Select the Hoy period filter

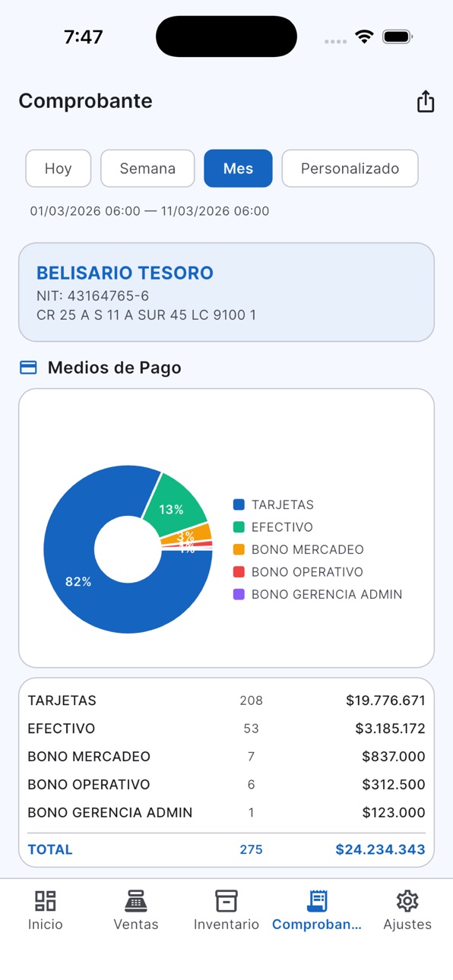(x=59, y=169)
